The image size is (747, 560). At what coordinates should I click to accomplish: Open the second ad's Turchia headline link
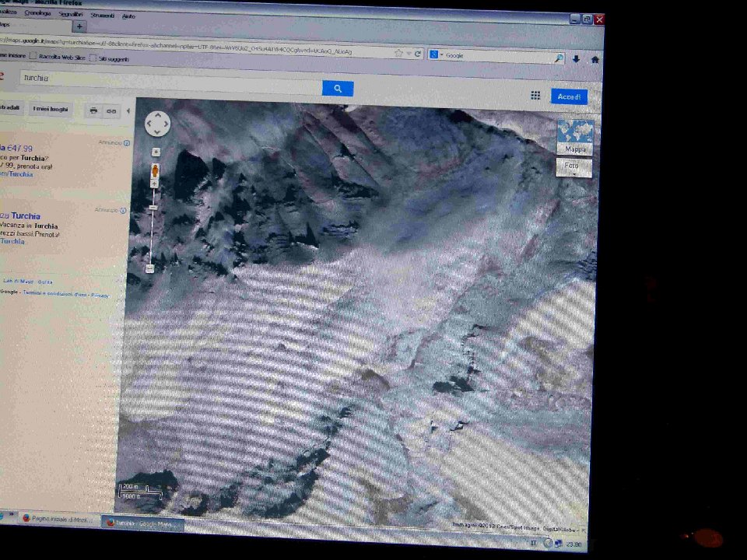22,215
